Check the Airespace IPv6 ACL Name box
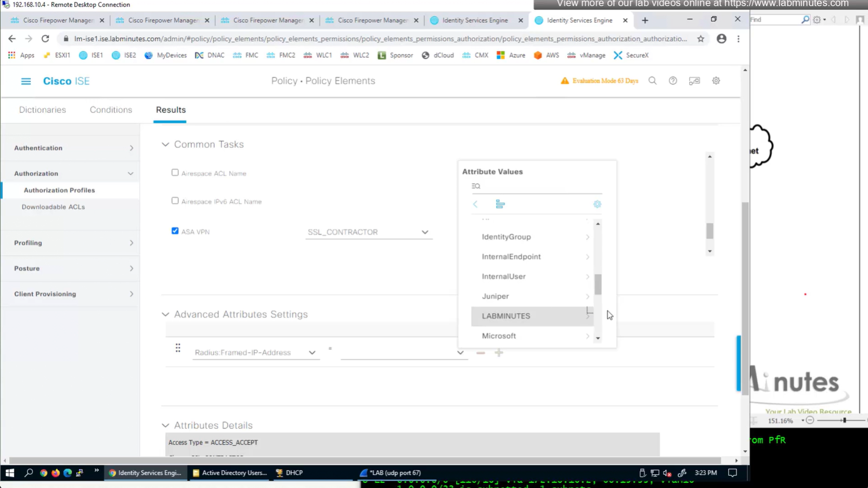 coord(175,201)
